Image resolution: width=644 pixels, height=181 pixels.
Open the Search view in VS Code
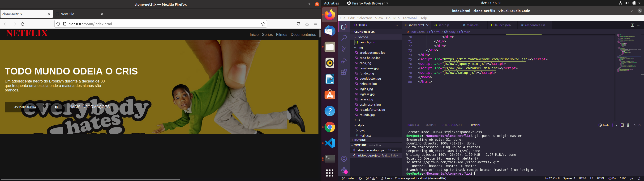coord(344,38)
